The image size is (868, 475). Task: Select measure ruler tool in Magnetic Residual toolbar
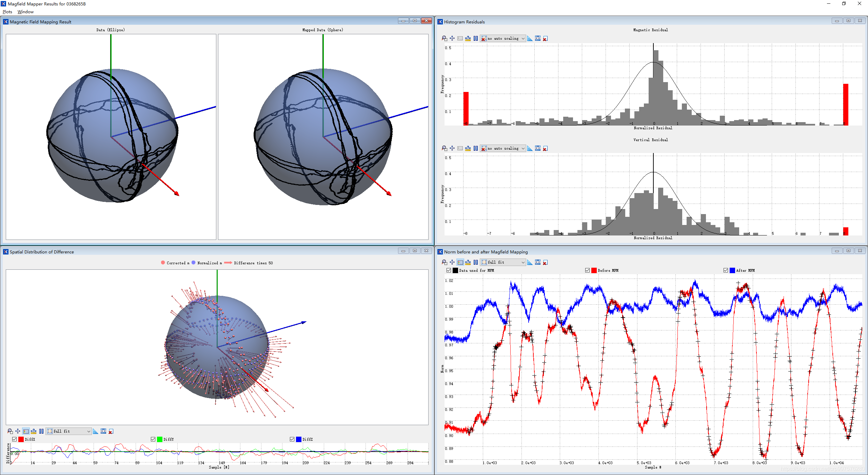[x=468, y=38]
